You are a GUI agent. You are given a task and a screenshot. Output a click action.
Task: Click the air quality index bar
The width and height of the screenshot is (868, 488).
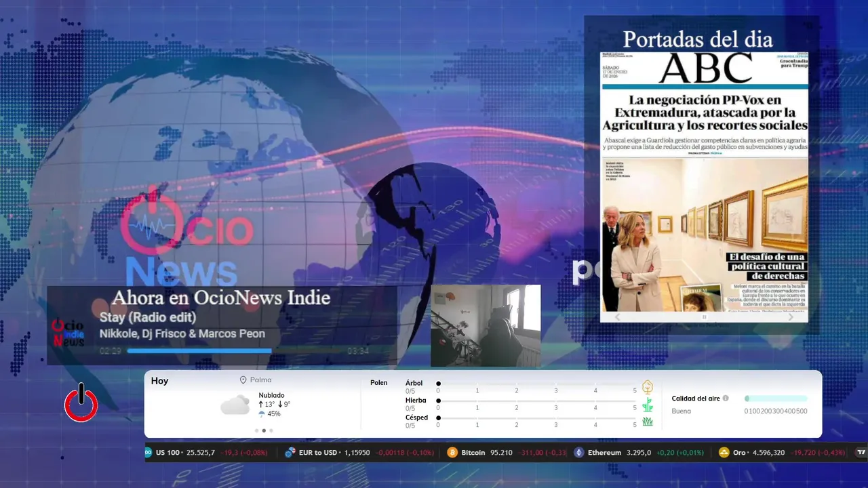click(776, 399)
